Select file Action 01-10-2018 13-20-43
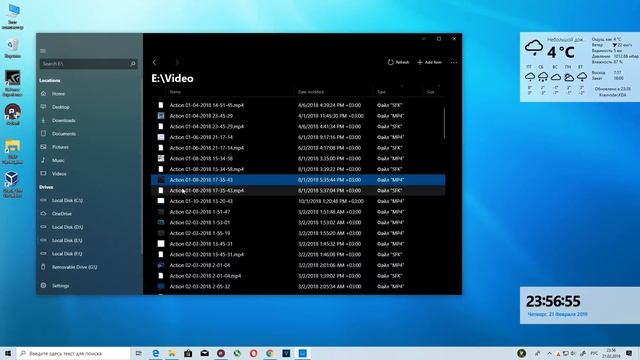This screenshot has width=640, height=360. tap(298, 201)
